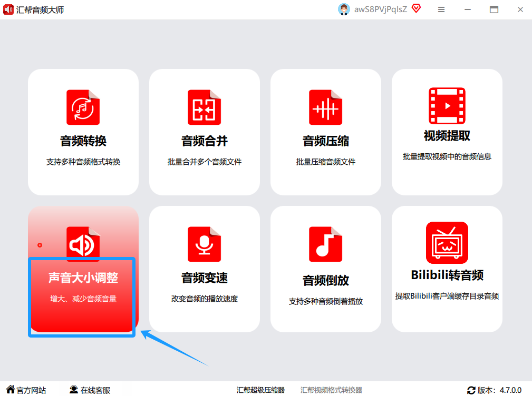The width and height of the screenshot is (532, 396).
Task: Click description 支持多种音频倒着播放
Action: pyautogui.click(x=326, y=302)
